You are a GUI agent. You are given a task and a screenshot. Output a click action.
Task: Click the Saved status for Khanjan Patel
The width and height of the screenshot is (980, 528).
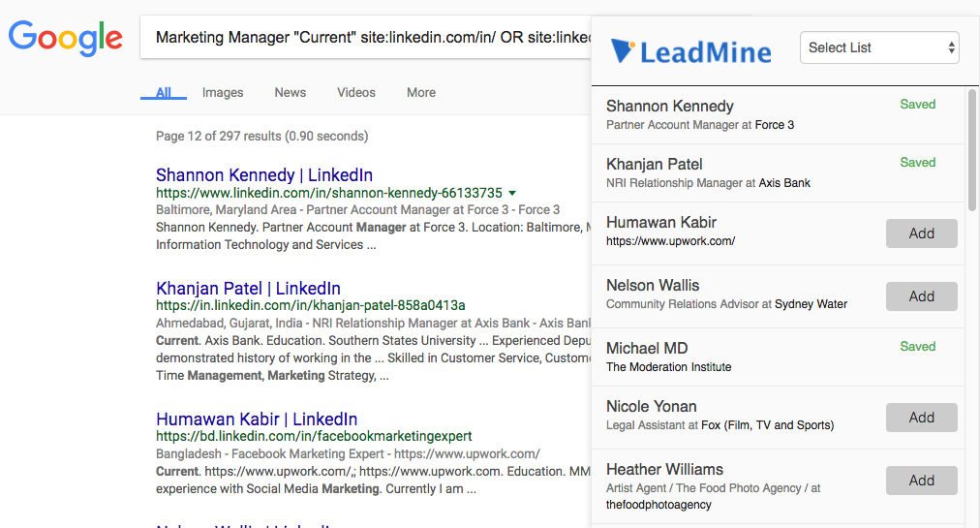(x=917, y=163)
